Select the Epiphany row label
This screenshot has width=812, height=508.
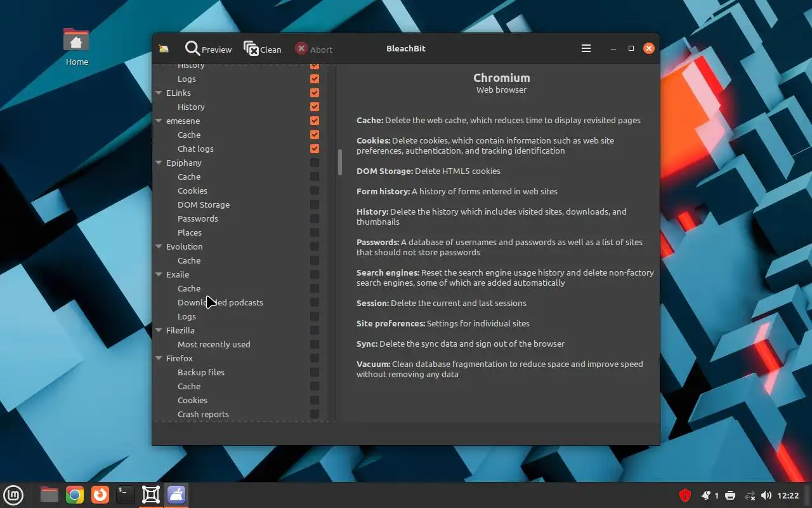click(x=184, y=163)
